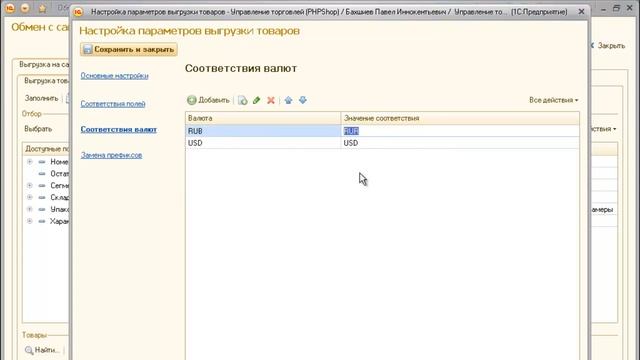640x360 pixels.
Task: Click the 1C icon in dialog title bar
Action: (78, 12)
